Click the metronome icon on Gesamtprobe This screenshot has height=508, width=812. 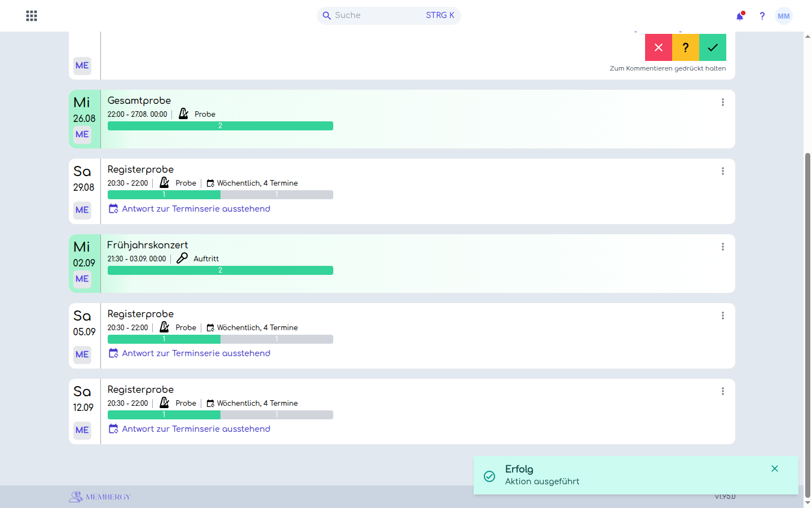pos(183,114)
